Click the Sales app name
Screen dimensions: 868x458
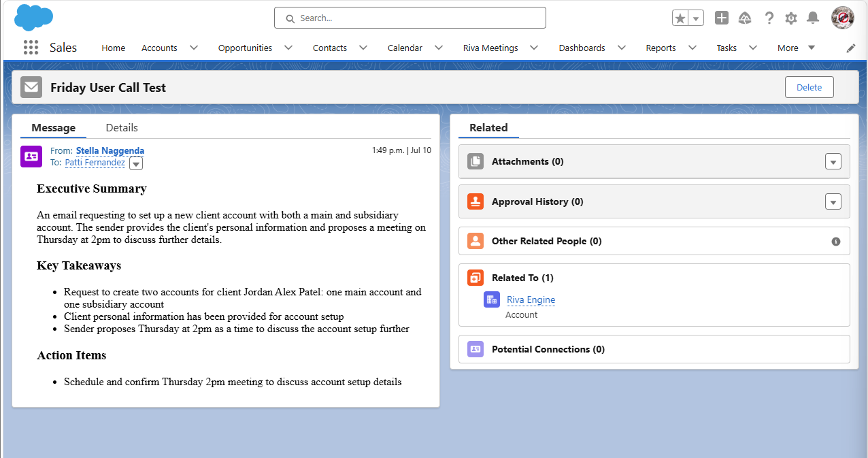pyautogui.click(x=63, y=48)
